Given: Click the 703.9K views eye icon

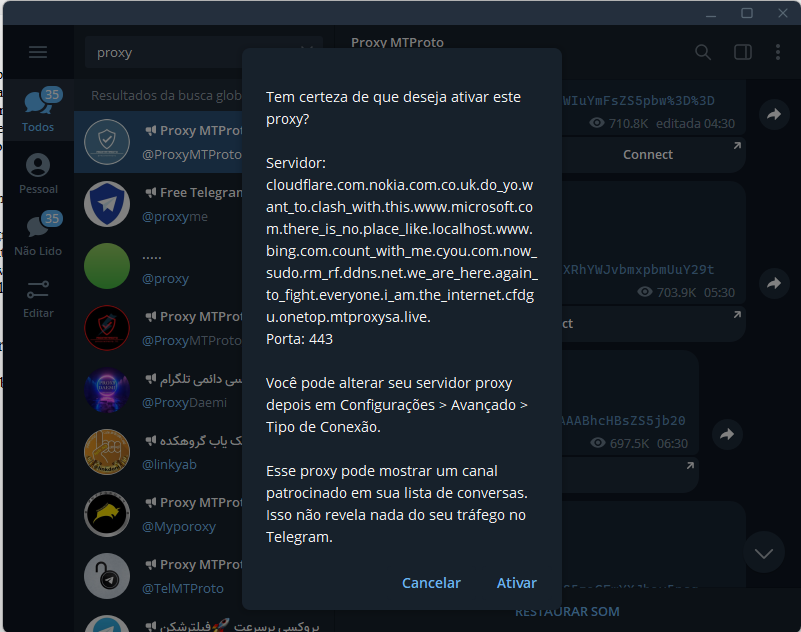Looking at the screenshot, I should pyautogui.click(x=645, y=292).
